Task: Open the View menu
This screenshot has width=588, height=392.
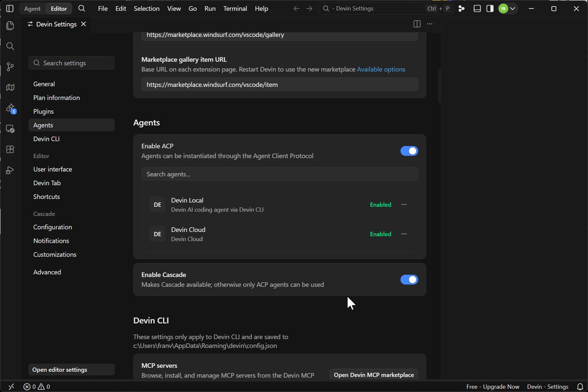Action: pyautogui.click(x=174, y=8)
